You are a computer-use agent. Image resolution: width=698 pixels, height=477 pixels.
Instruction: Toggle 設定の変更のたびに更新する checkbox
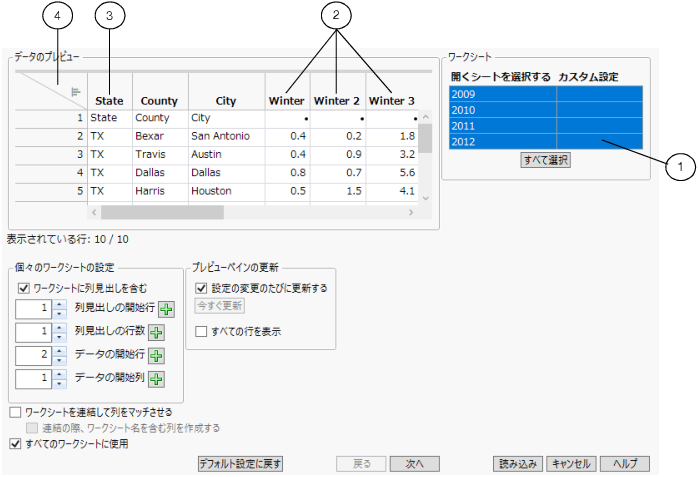click(202, 288)
